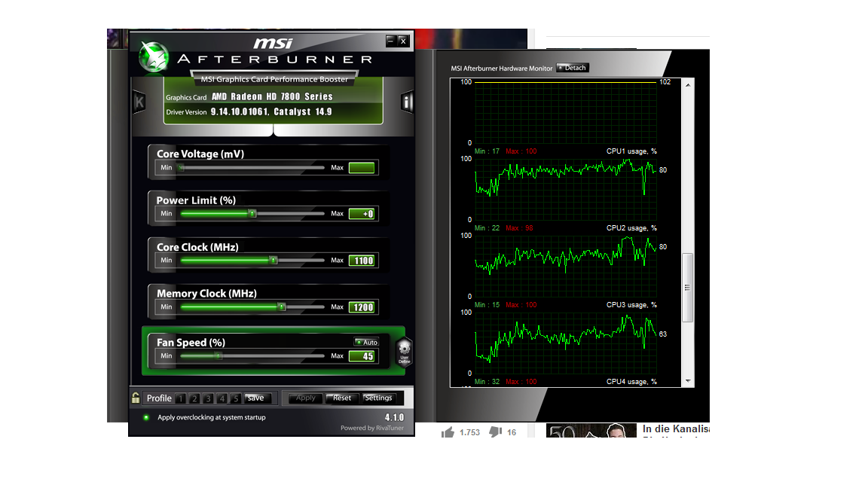The width and height of the screenshot is (868, 488).
Task: Select profile slot 4
Action: [222, 398]
